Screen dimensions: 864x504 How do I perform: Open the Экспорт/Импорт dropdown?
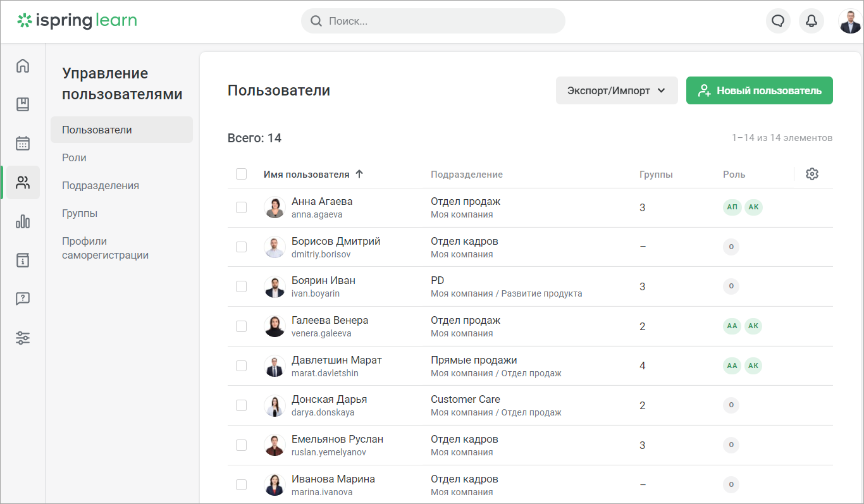coord(617,90)
